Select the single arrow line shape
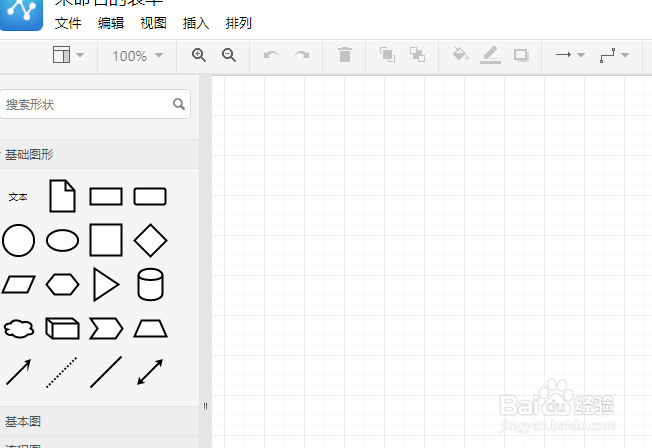 click(x=18, y=372)
